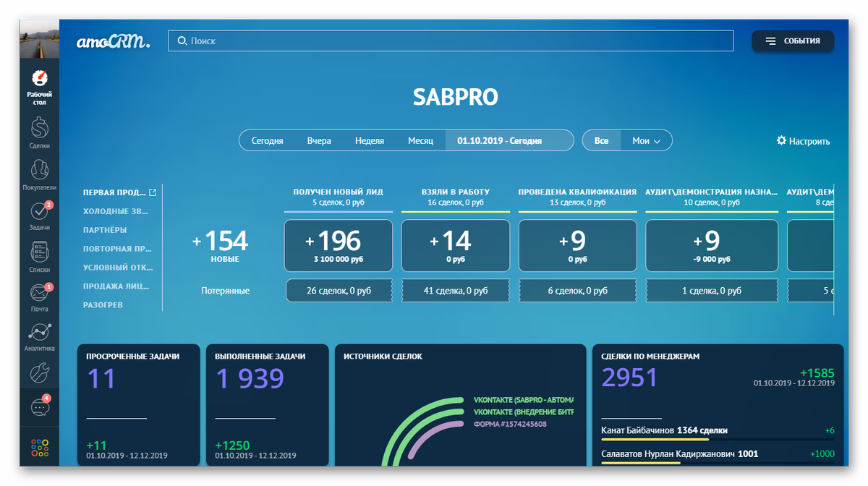Select the Партнёры pipeline
Viewport: 868px width, 486px height.
point(105,230)
